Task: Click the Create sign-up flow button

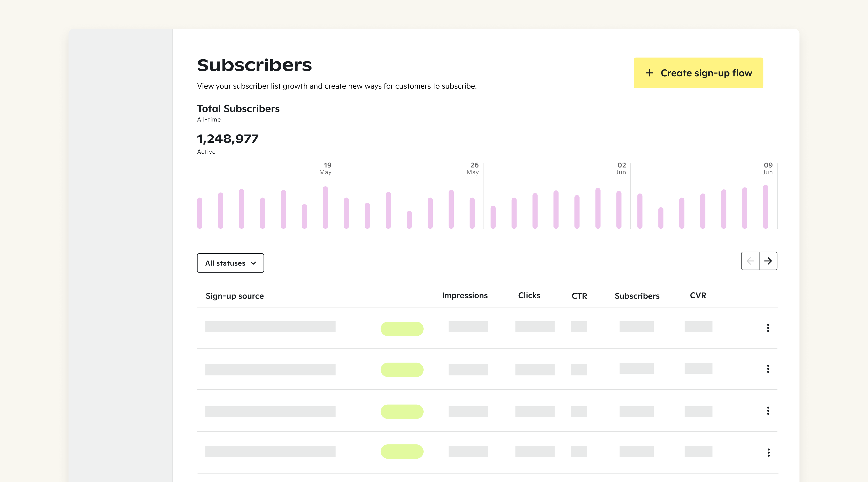Action: click(698, 73)
